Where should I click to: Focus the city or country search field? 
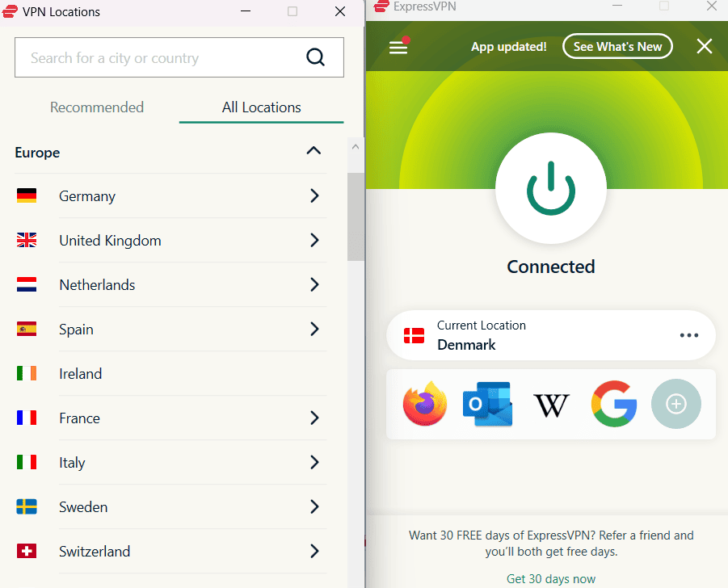[179, 57]
